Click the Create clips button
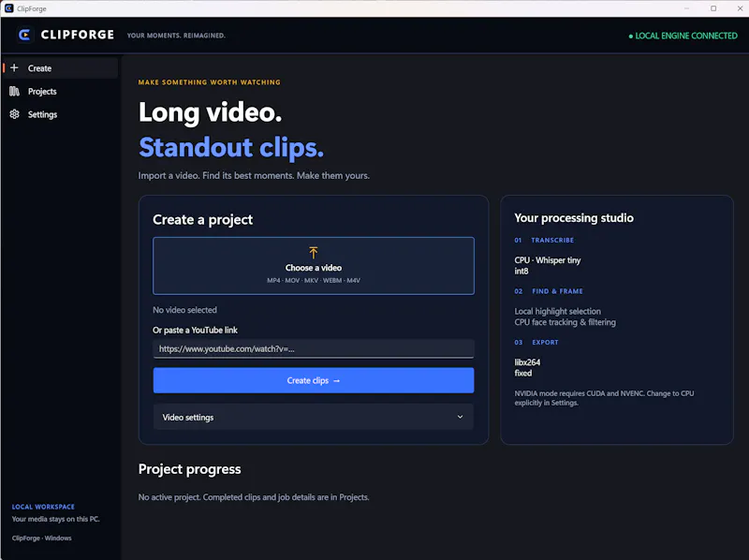 314,380
